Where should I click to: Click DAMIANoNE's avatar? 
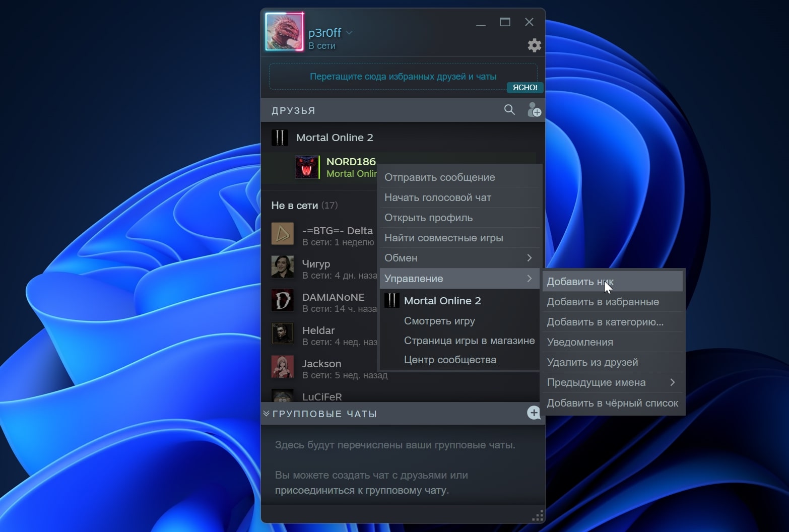[283, 300]
